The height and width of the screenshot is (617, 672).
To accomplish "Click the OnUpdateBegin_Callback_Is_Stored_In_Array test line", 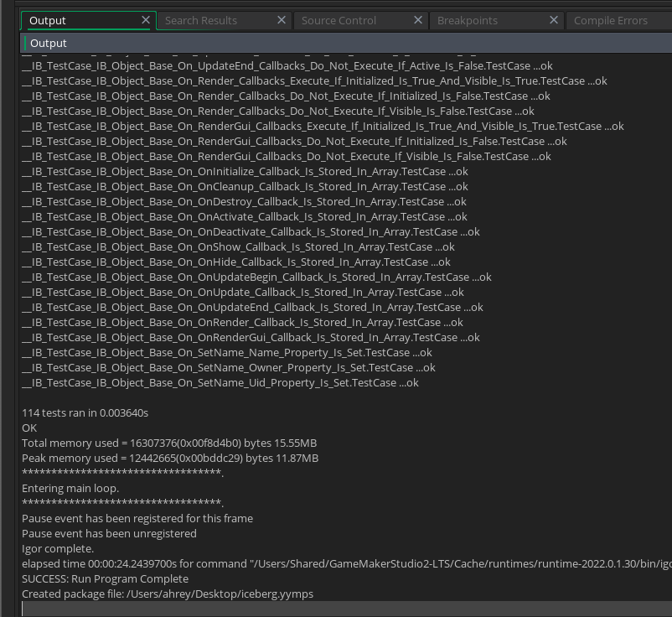I will click(x=256, y=277).
